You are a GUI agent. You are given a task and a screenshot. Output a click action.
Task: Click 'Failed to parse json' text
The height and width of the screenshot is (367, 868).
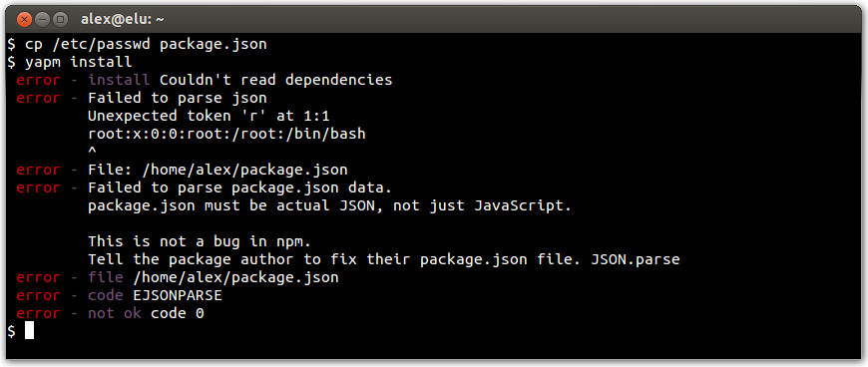178,98
